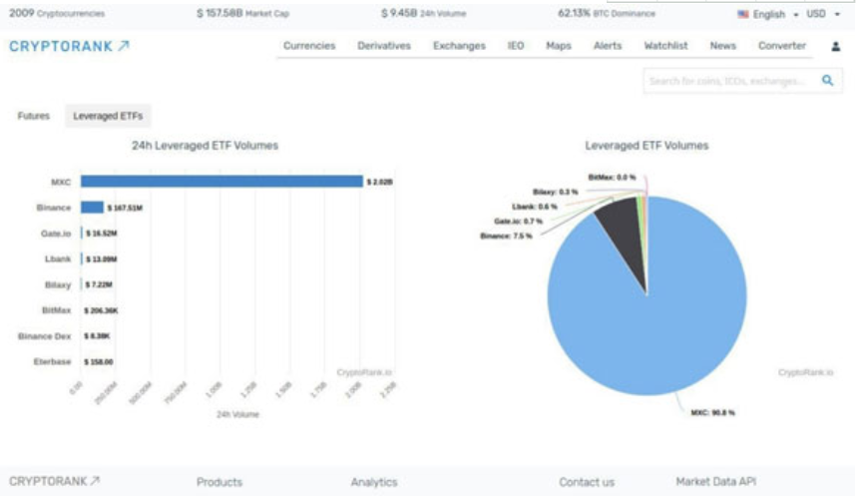Click the pie chart Leveraged ETF Volumes title
Viewport: 868px width, 496px height.
[x=647, y=146]
